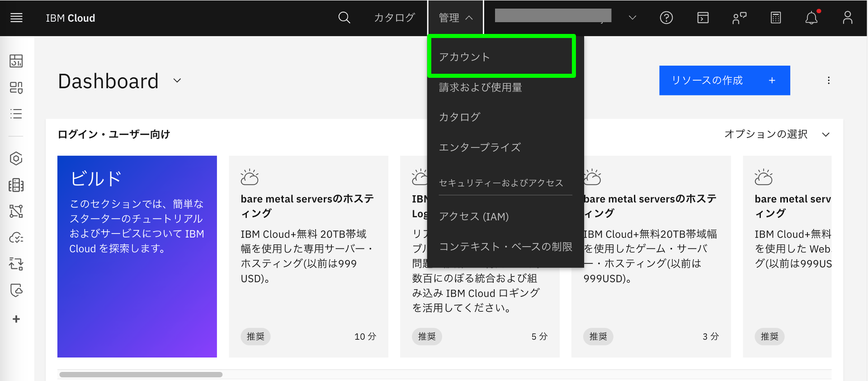This screenshot has height=381, width=868.
Task: Click the arrows-and-square transfer sidebar icon
Action: pos(16,264)
